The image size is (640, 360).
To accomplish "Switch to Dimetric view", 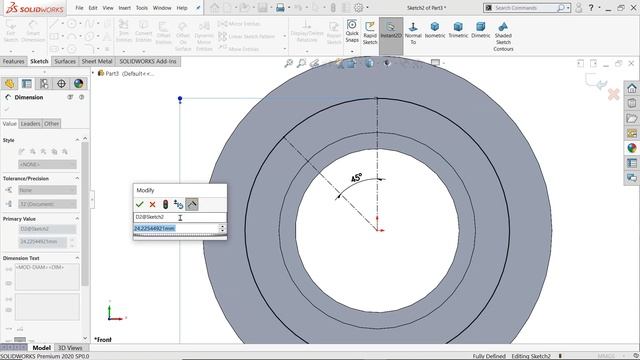I will [480, 30].
